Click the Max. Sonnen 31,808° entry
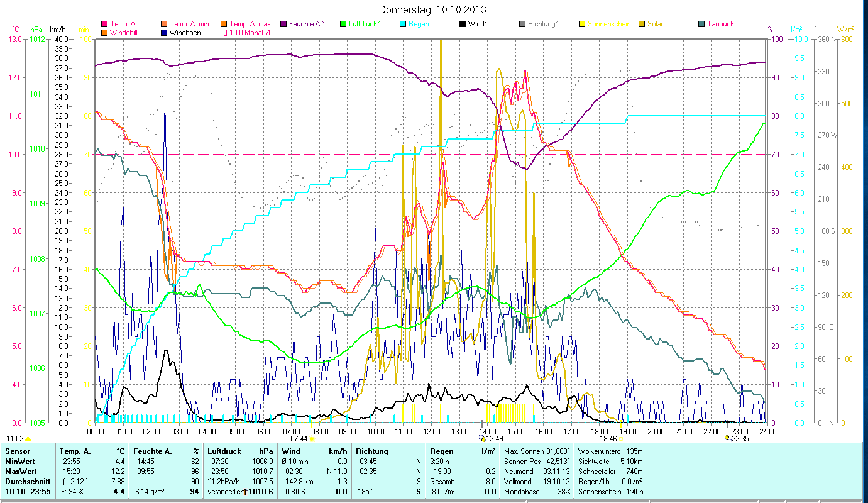The height and width of the screenshot is (503, 868). coord(537,451)
